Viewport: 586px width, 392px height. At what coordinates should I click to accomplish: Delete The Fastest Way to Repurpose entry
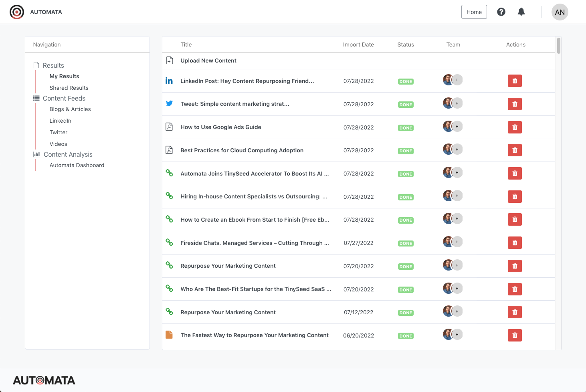click(x=515, y=335)
